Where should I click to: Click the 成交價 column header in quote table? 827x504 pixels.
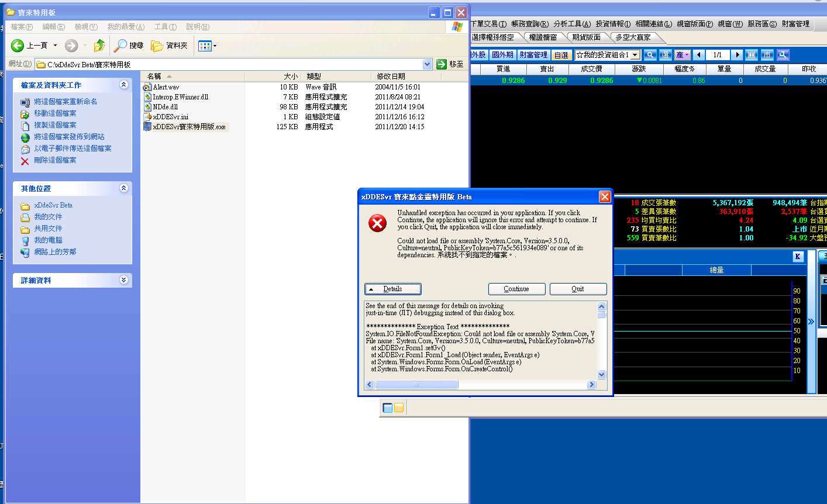[x=591, y=69]
